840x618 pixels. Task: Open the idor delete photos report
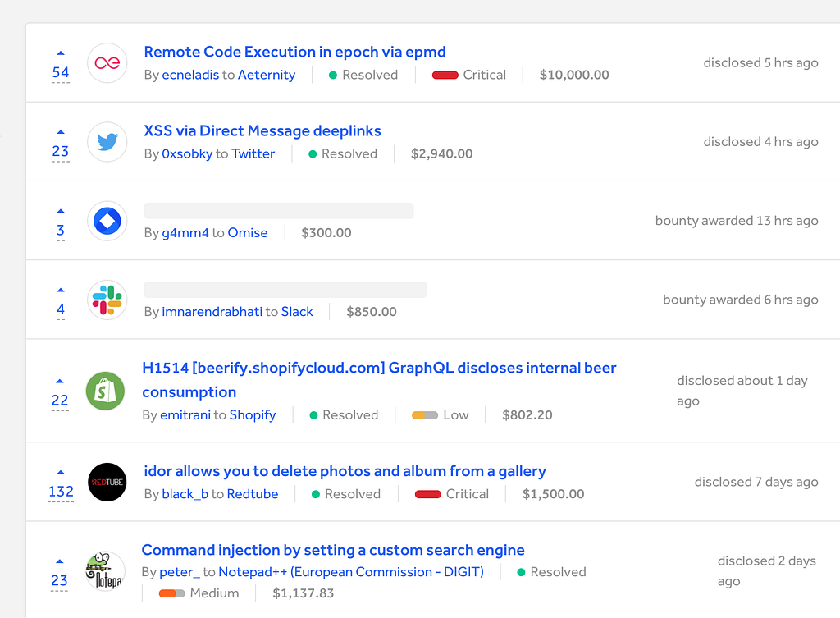[x=345, y=471]
